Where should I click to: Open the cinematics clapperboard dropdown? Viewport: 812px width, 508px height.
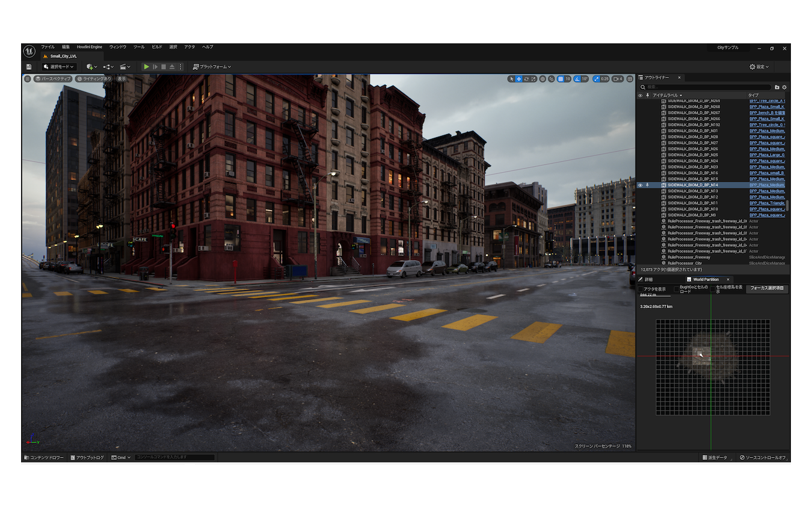pos(125,67)
